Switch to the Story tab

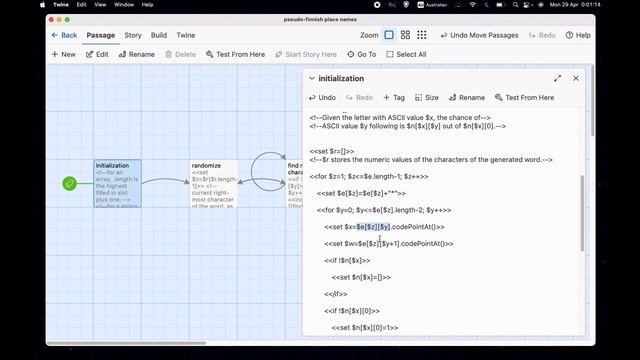[133, 35]
